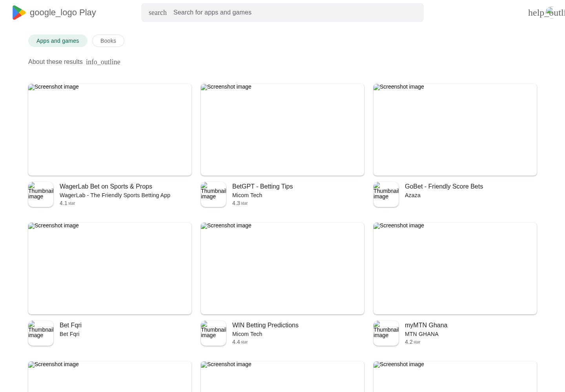565x392 pixels.
Task: View Bet Fqri screenshot image
Action: coord(110,269)
